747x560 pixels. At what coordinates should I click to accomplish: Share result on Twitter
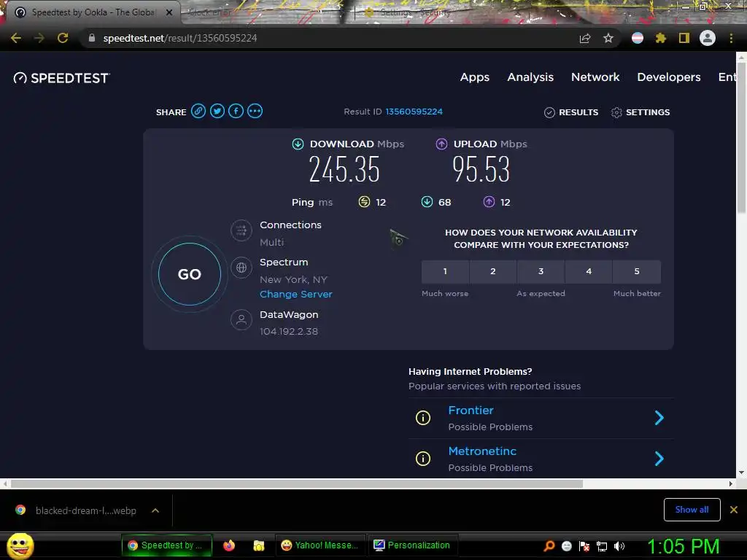(217, 112)
